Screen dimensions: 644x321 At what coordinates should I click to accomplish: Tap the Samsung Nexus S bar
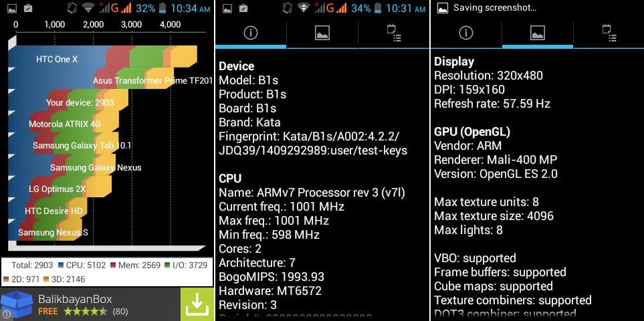click(x=45, y=232)
